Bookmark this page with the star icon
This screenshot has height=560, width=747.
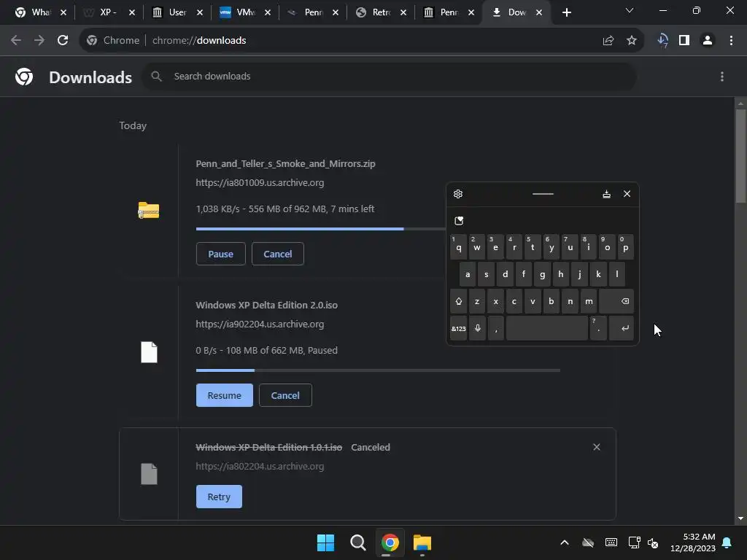(x=632, y=41)
